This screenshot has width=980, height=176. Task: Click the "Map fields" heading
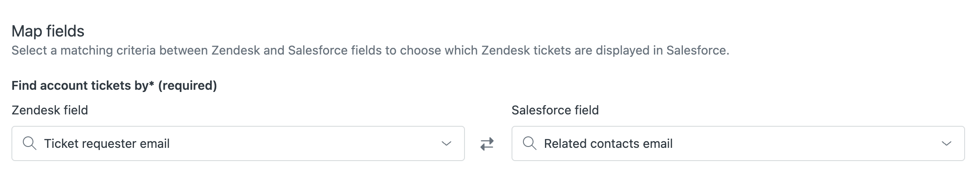click(48, 31)
